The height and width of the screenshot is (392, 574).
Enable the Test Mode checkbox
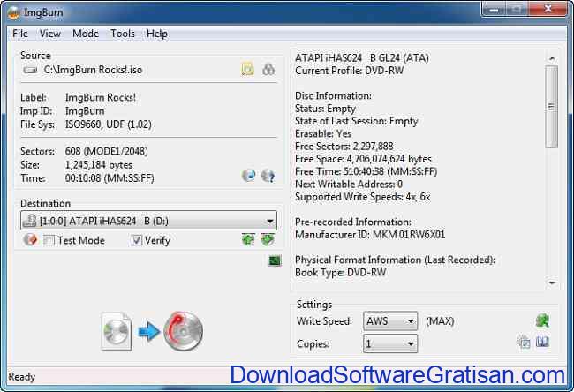49,240
